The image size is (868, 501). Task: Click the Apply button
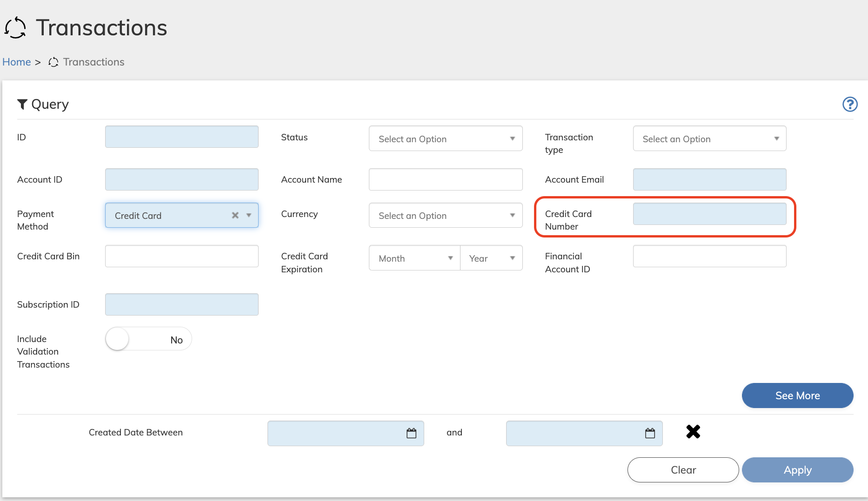point(797,470)
